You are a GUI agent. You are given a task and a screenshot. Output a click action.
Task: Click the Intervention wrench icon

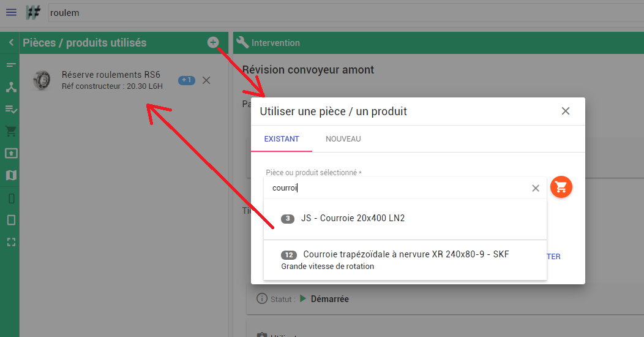(x=243, y=42)
